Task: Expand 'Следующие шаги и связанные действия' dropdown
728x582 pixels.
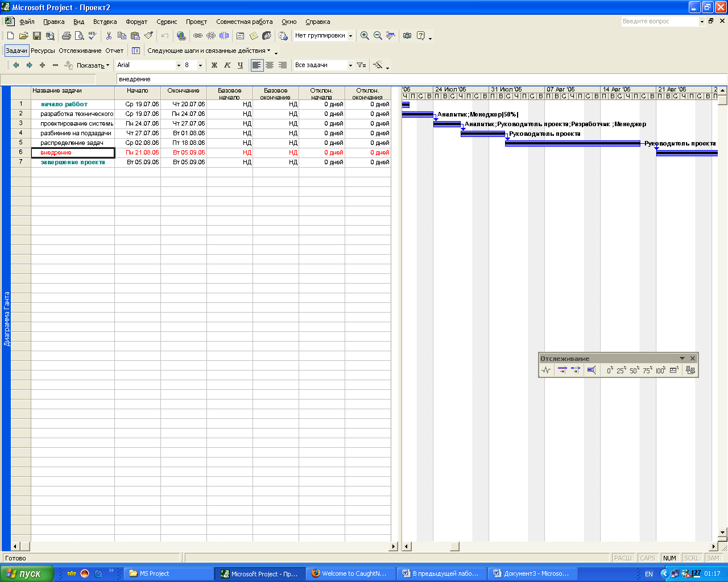Action: pos(209,51)
